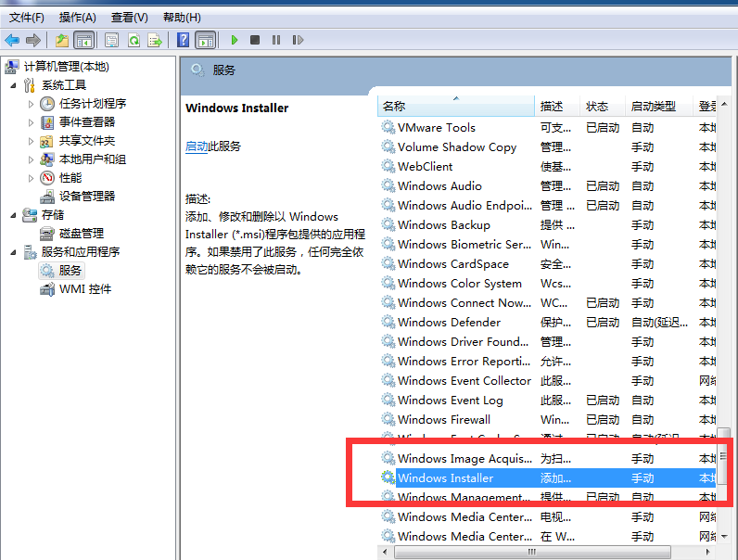The image size is (738, 560).
Task: Select 服务 in the tree
Action: click(70, 271)
